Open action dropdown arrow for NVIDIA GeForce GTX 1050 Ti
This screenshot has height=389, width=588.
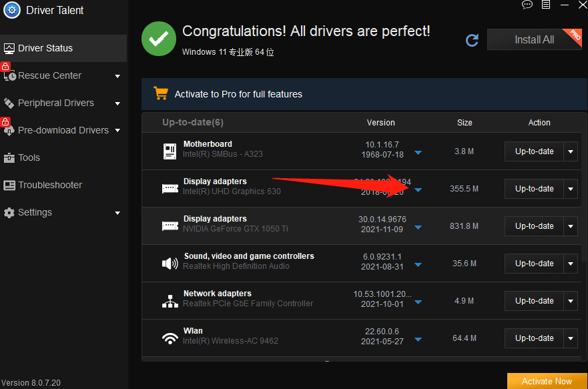pyautogui.click(x=571, y=226)
